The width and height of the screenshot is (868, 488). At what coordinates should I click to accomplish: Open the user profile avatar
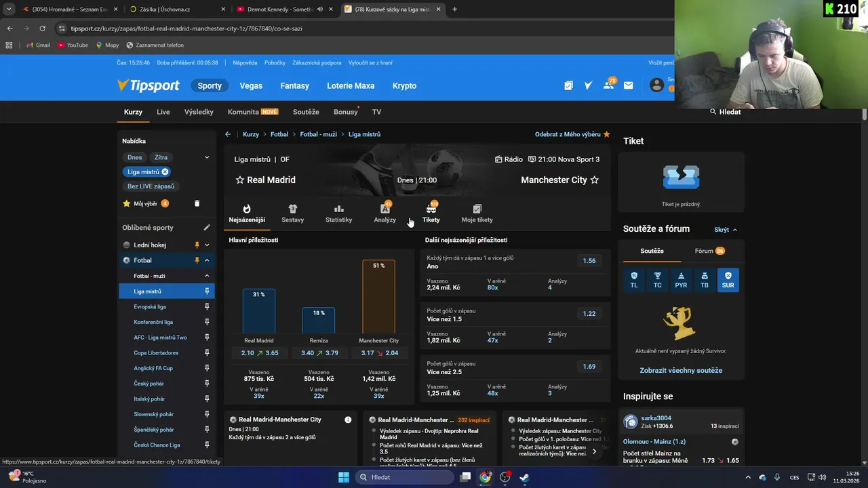click(656, 85)
